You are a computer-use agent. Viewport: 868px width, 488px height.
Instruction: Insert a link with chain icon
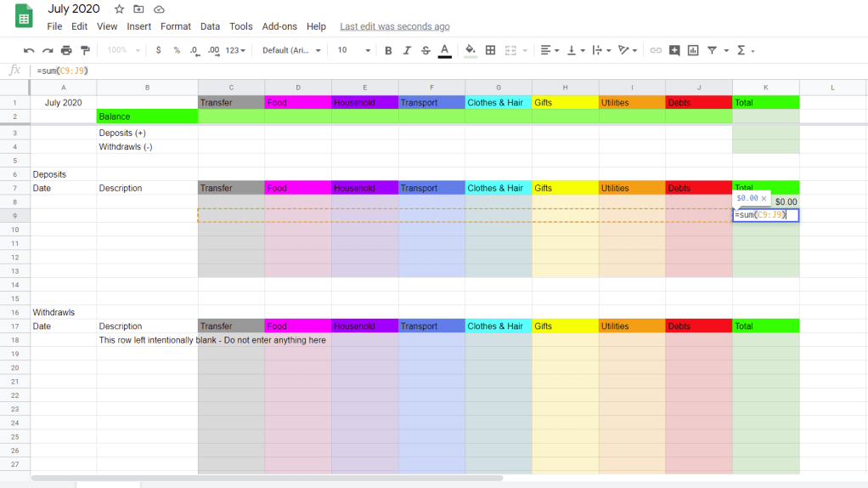pos(656,51)
